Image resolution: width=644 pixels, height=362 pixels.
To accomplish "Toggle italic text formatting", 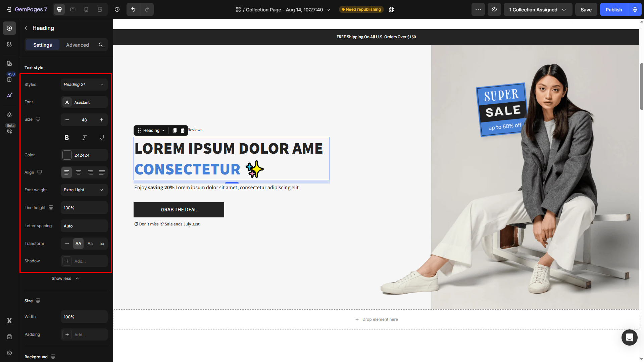I will click(84, 138).
